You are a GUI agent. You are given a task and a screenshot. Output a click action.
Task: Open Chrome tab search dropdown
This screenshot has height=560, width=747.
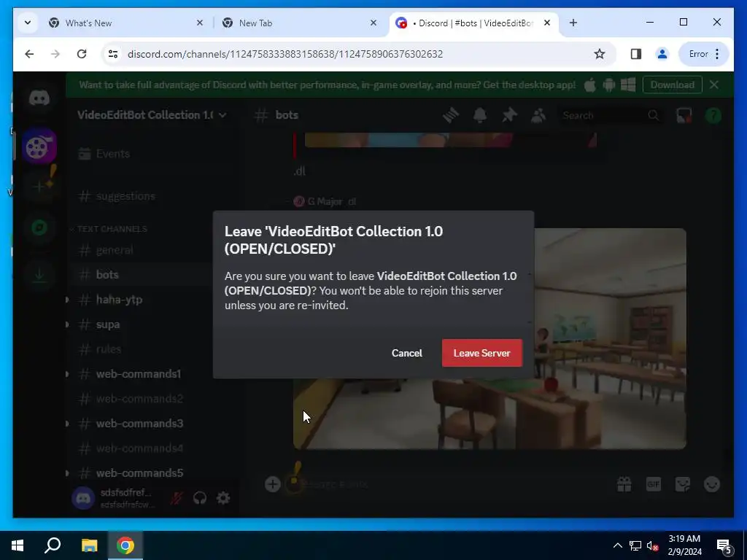coord(28,23)
